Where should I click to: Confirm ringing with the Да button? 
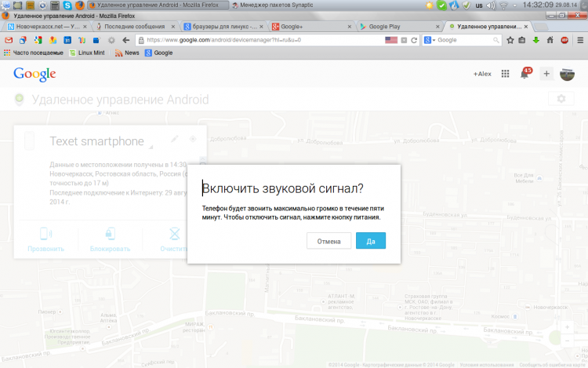(371, 241)
